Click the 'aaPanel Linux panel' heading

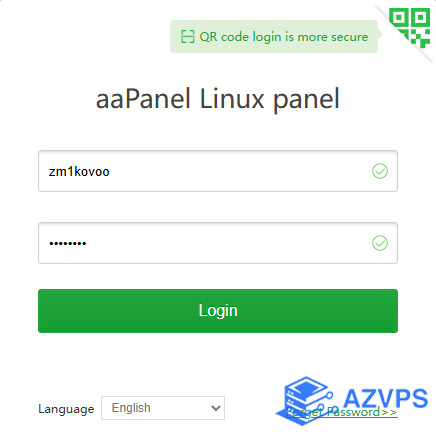[x=218, y=99]
